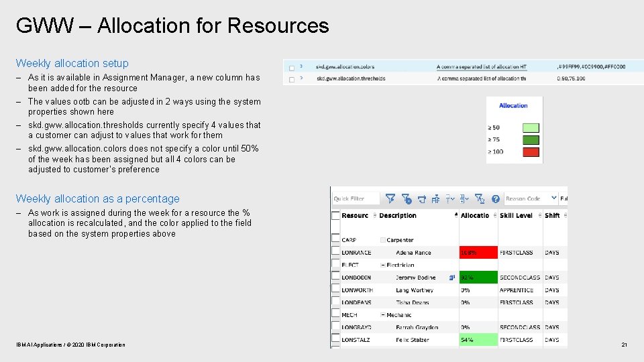The image size is (644, 362).
Task: Click the colors property description link
Action: point(482,67)
